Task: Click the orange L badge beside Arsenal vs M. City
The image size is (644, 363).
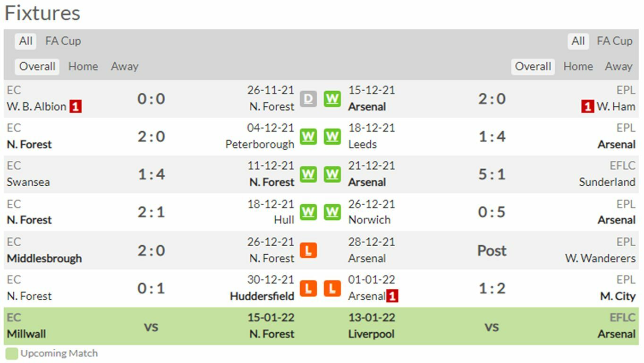Action: tap(332, 288)
